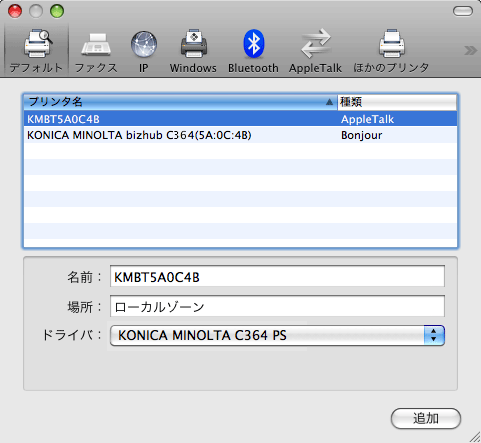Open the ファクス fax pane
The height and width of the screenshot is (443, 481).
96,52
